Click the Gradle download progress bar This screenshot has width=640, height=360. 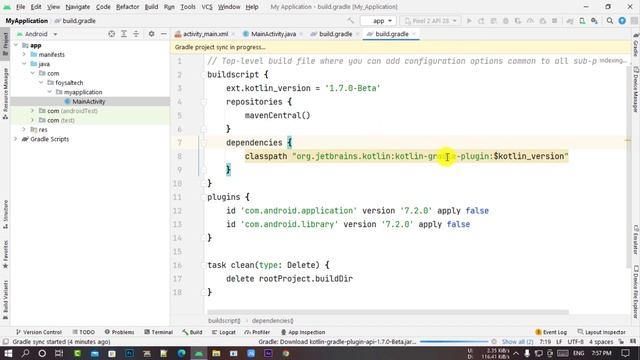click(454, 342)
